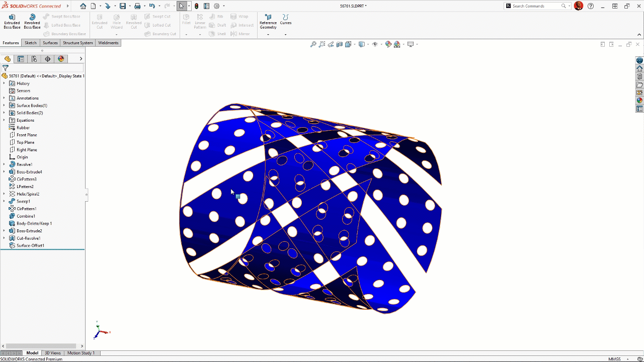The width and height of the screenshot is (644, 362).
Task: Open the Appearances color wheel in task pane
Action: [x=639, y=101]
